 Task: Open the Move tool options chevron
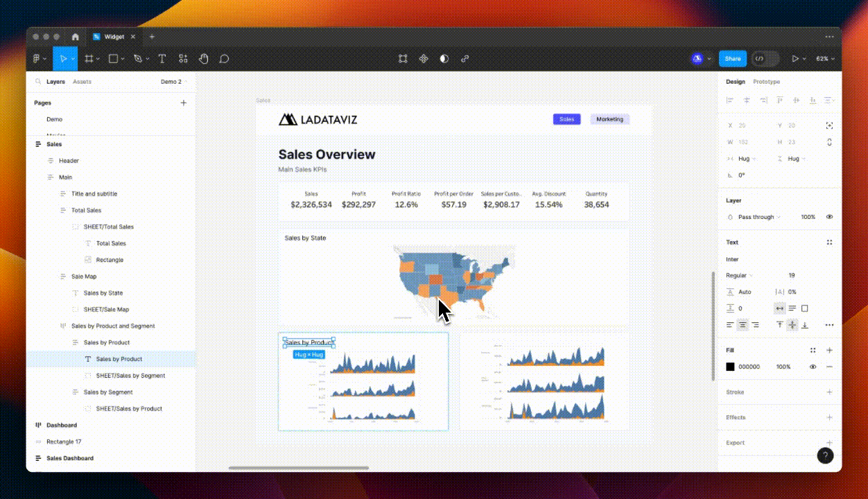coord(71,59)
